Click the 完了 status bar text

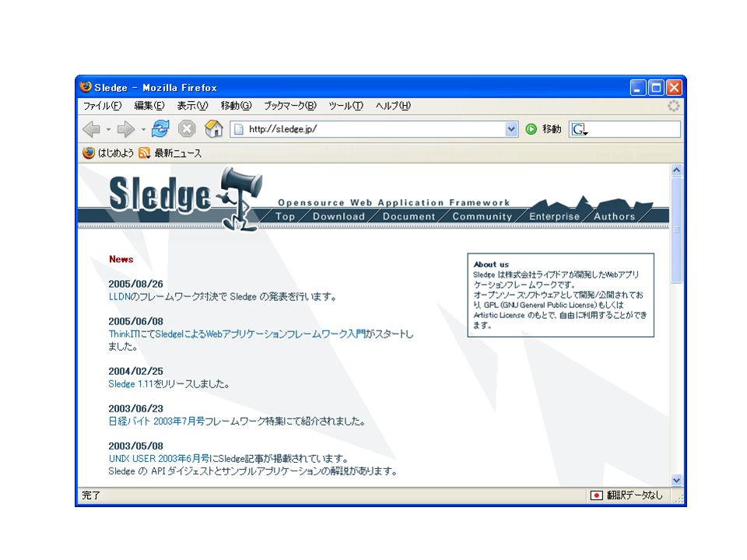(90, 495)
